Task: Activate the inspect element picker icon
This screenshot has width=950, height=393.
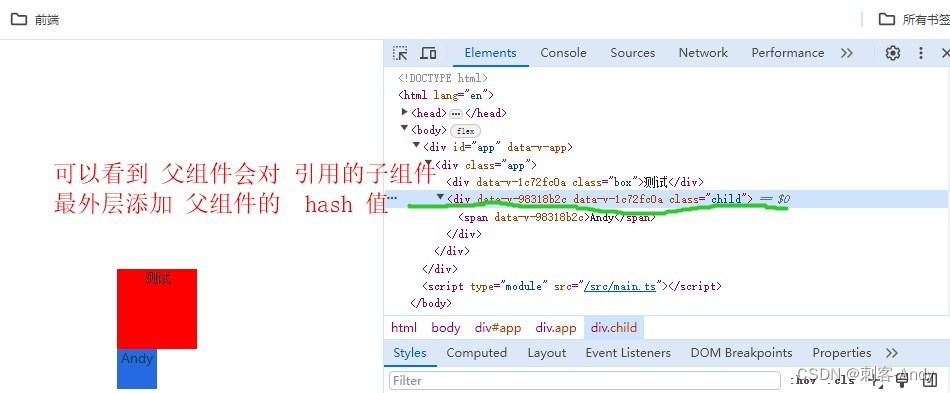Action: tap(400, 53)
